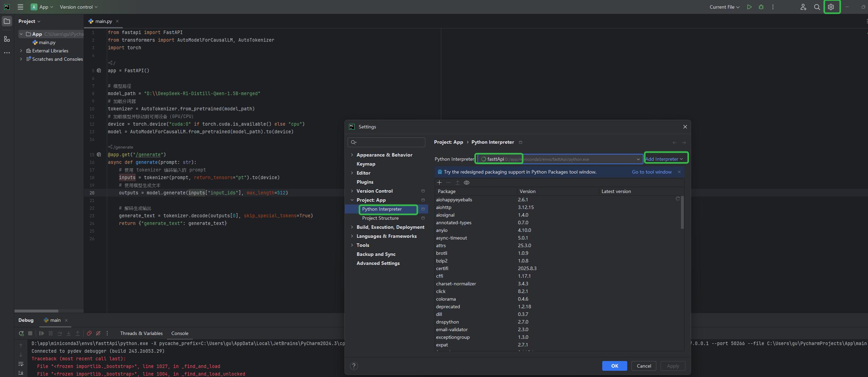The image size is (868, 377).
Task: Run the current file with the play icon
Action: tap(749, 7)
